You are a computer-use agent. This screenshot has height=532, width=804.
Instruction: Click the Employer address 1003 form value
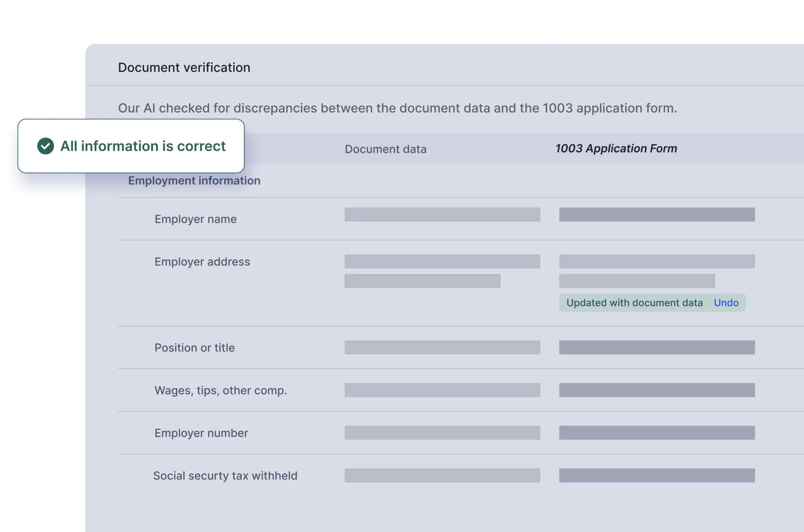(657, 261)
